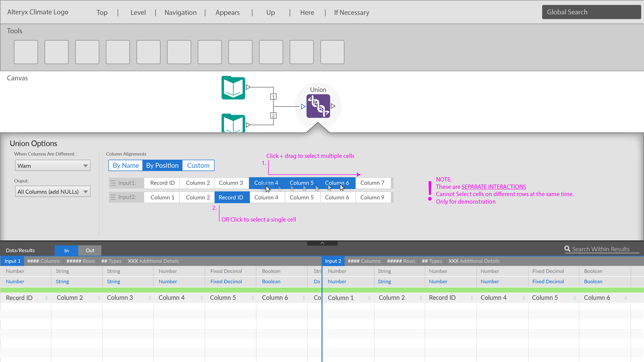Switch to the Out results tab
This screenshot has width=644, height=362.
[90, 251]
